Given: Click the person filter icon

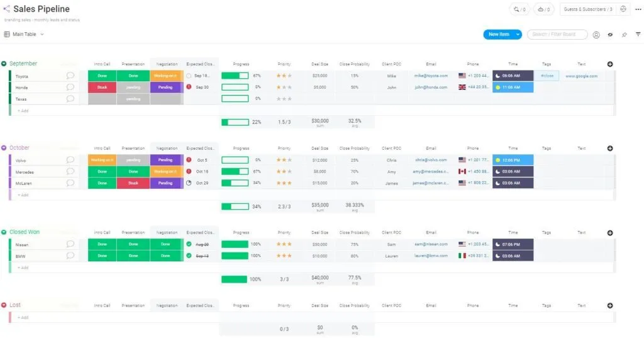Looking at the screenshot, I should (596, 35).
